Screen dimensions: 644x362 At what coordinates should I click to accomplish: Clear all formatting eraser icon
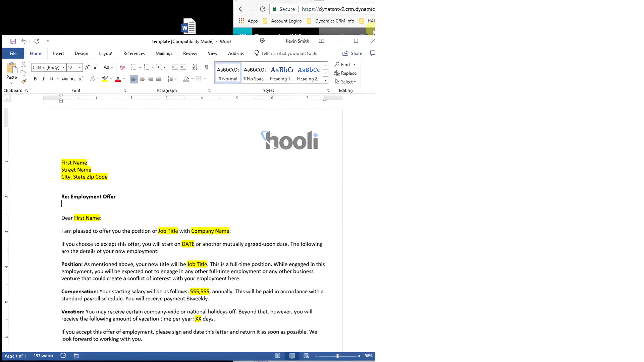[122, 67]
